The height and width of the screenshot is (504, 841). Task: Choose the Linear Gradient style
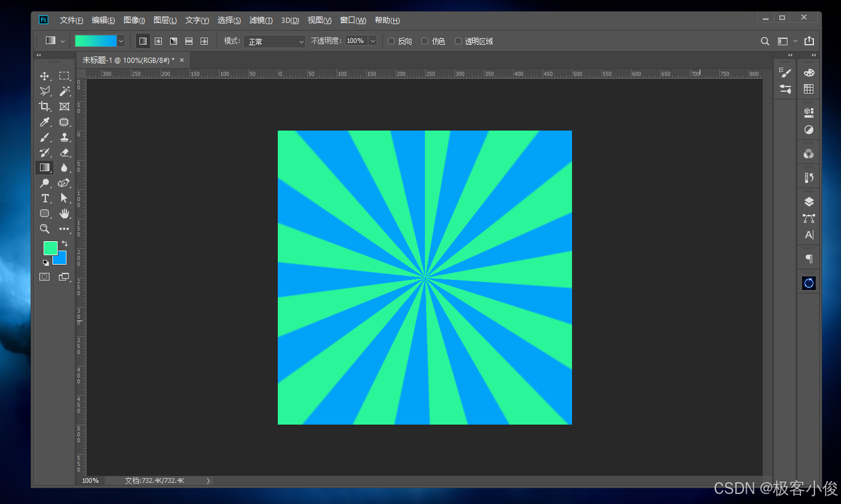click(x=143, y=41)
